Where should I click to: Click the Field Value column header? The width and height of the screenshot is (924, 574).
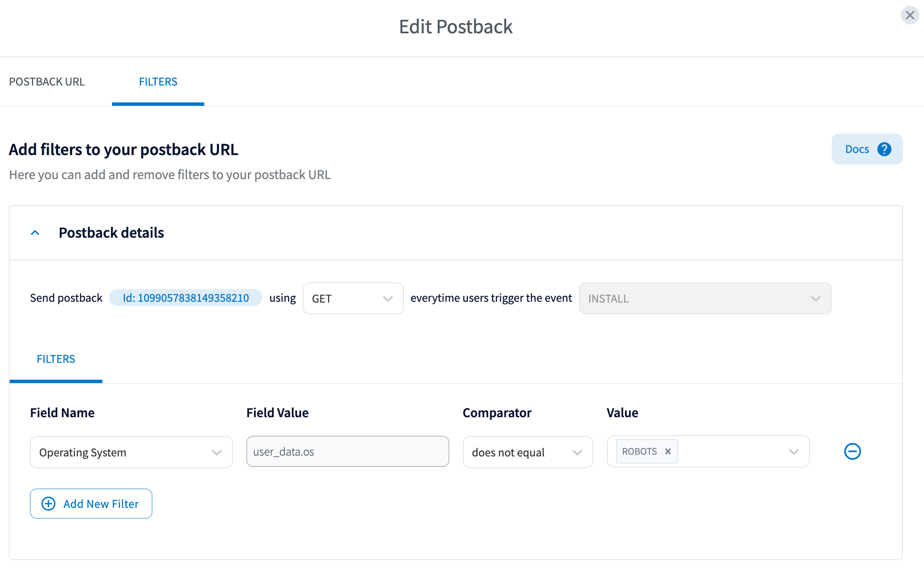coord(278,413)
